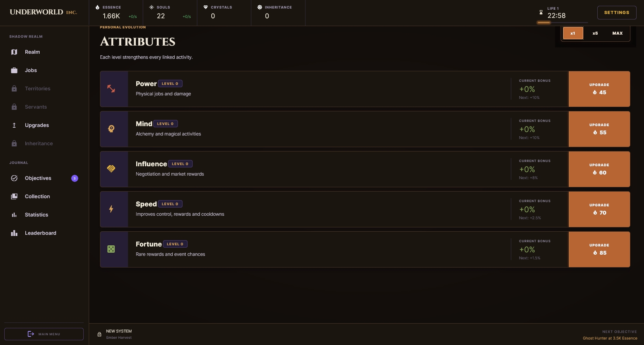
Task: Click the Power 'Next: +10%' text
Action: click(x=529, y=98)
